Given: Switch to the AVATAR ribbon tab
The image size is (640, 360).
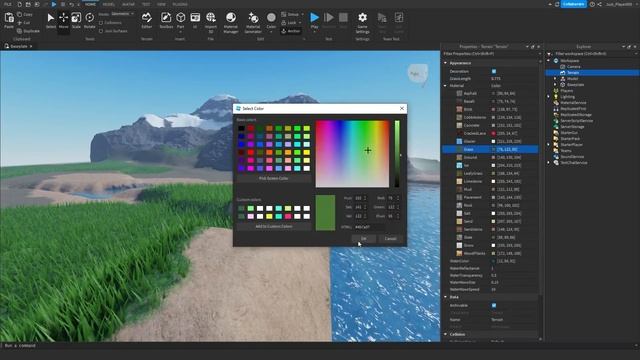Looking at the screenshot, I should (x=128, y=4).
